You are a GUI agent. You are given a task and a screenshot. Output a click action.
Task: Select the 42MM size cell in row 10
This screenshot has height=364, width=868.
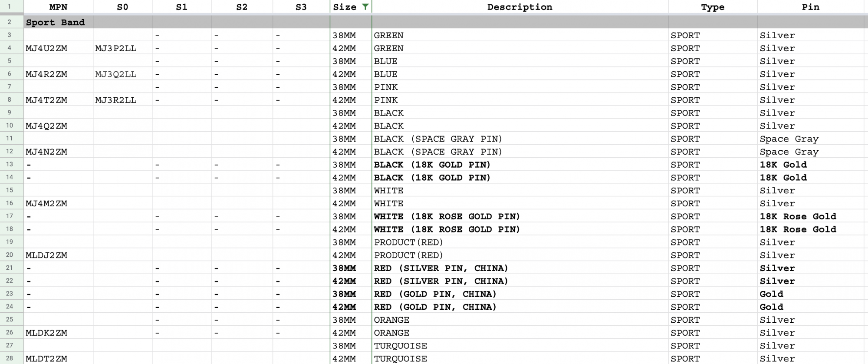(351, 126)
